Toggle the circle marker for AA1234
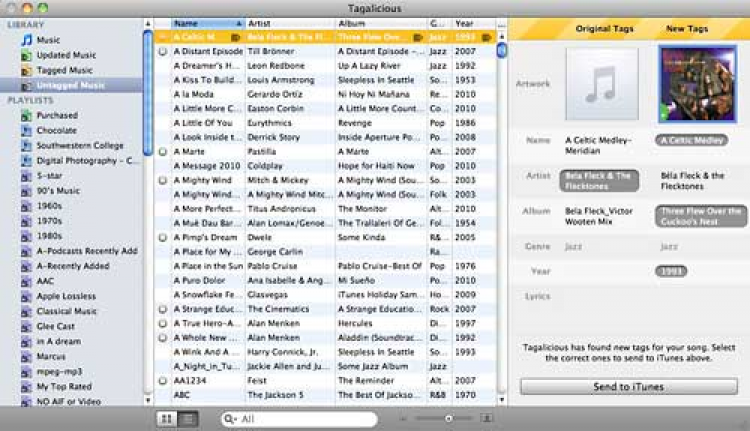 [x=163, y=381]
